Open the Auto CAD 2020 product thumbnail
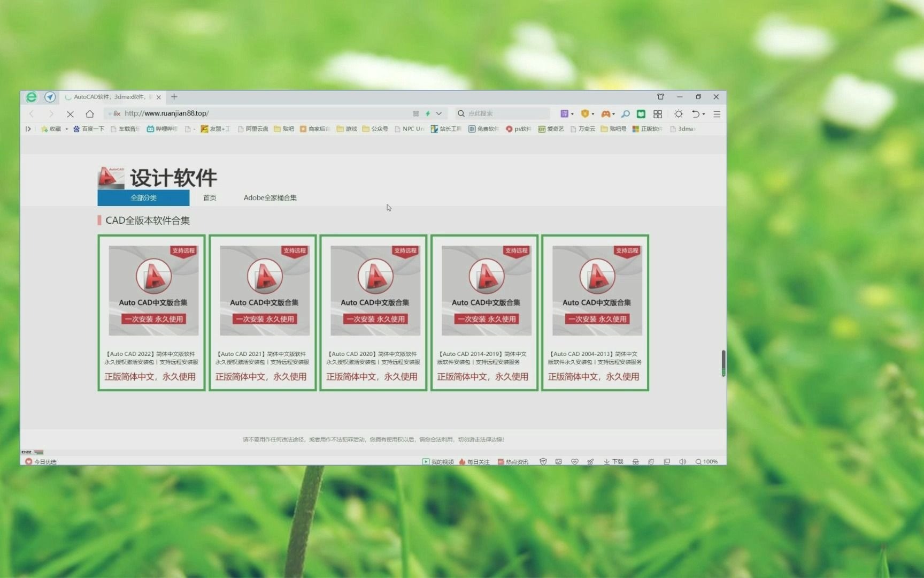This screenshot has width=924, height=578. pos(375,291)
